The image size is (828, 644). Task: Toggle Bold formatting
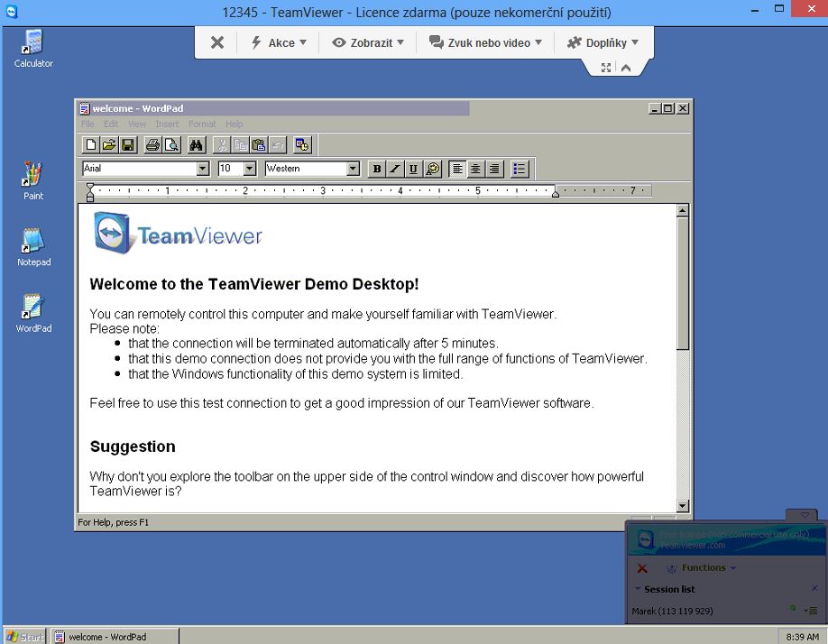tap(376, 169)
